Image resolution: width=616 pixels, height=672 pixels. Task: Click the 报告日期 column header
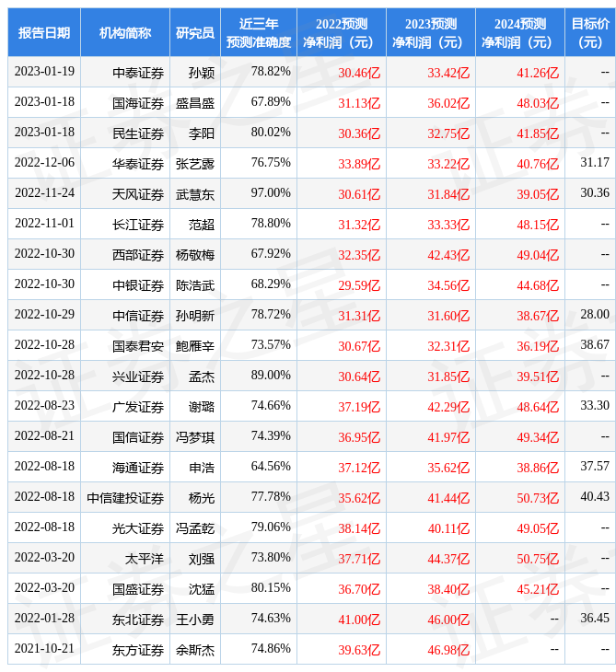44,32
